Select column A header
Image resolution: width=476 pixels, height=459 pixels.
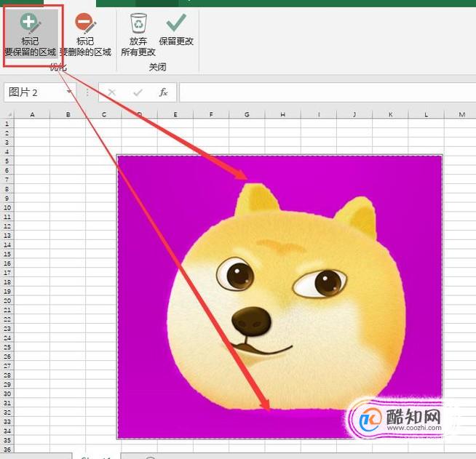(32, 114)
